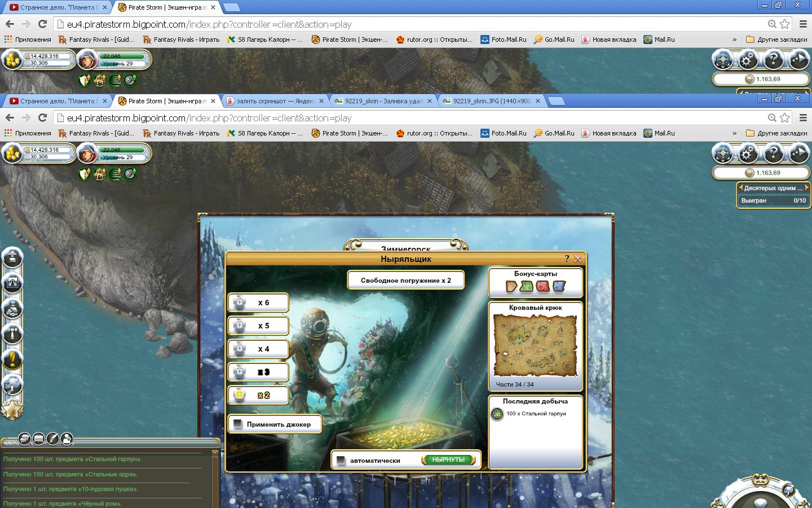Open the compass map icon in front window
The image size is (812, 508).
pyautogui.click(x=723, y=154)
